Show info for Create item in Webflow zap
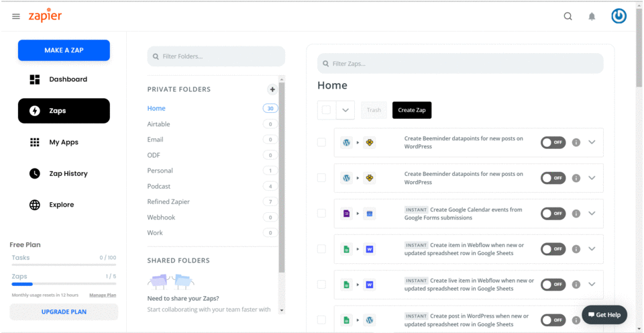 pos(576,249)
